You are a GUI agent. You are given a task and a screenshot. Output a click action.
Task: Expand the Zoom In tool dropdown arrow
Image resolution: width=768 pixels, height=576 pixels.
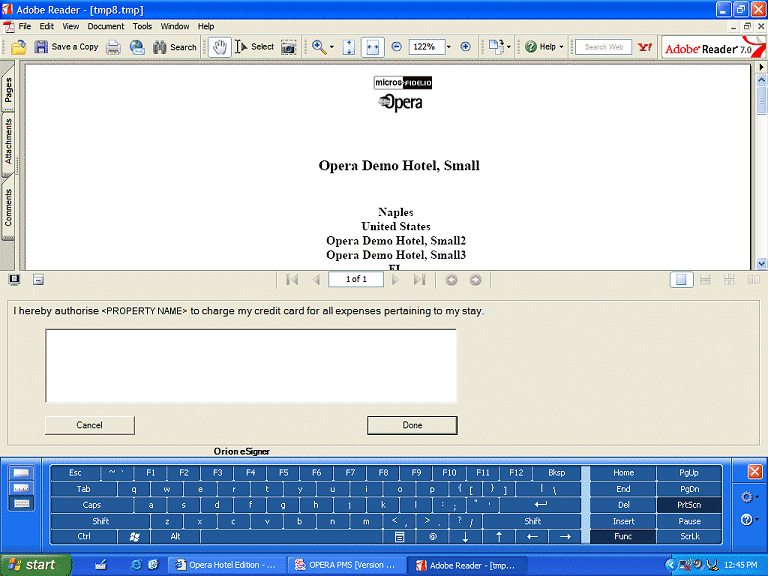[x=331, y=47]
